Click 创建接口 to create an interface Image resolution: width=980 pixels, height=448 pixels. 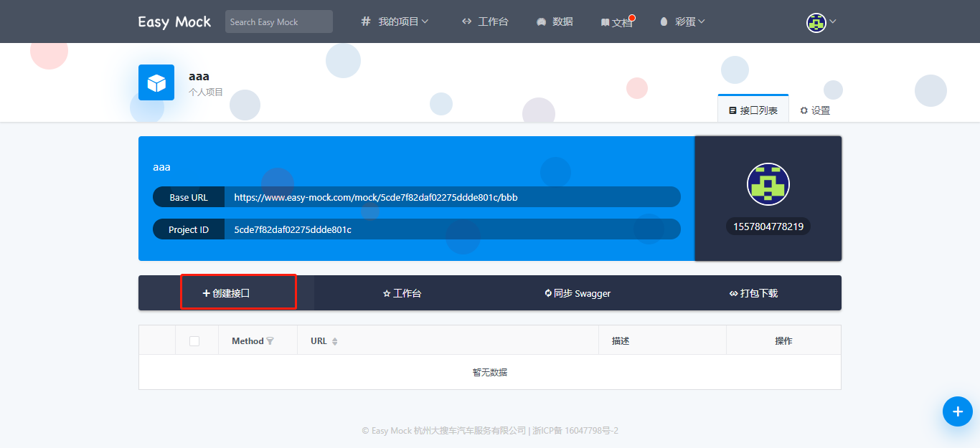[x=226, y=293]
